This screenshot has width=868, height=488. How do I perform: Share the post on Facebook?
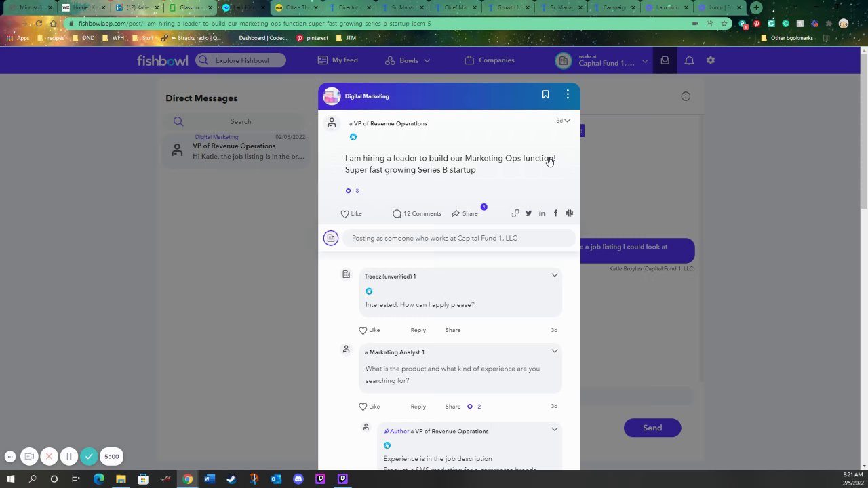pos(555,213)
